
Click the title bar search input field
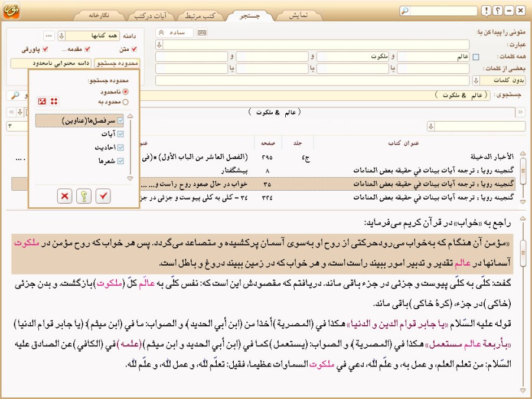tap(443, 11)
